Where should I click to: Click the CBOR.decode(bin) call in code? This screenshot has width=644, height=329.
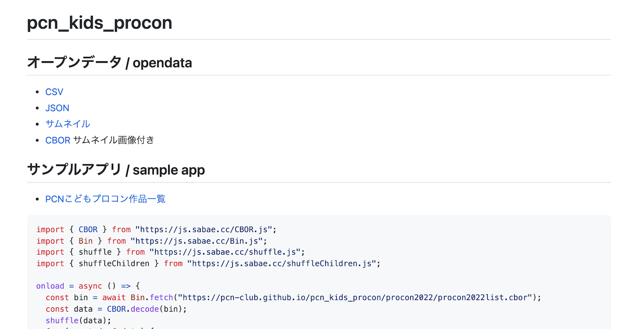point(147,308)
